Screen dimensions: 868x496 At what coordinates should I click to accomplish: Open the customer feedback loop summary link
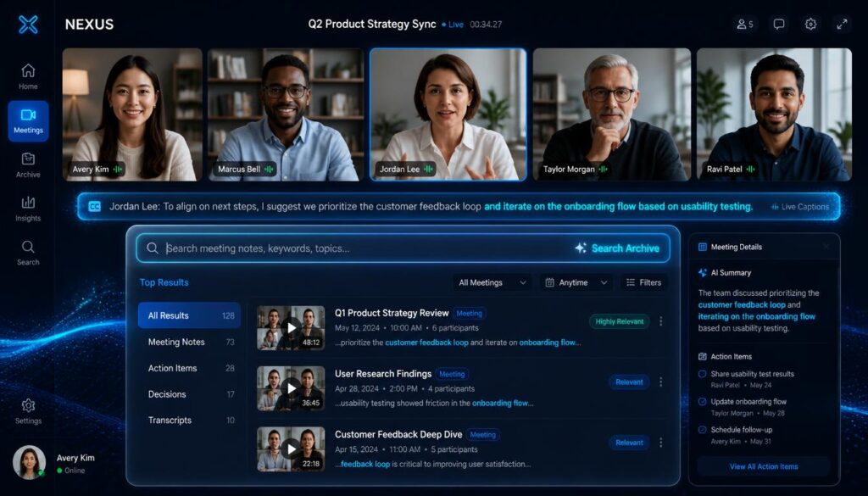pos(741,305)
